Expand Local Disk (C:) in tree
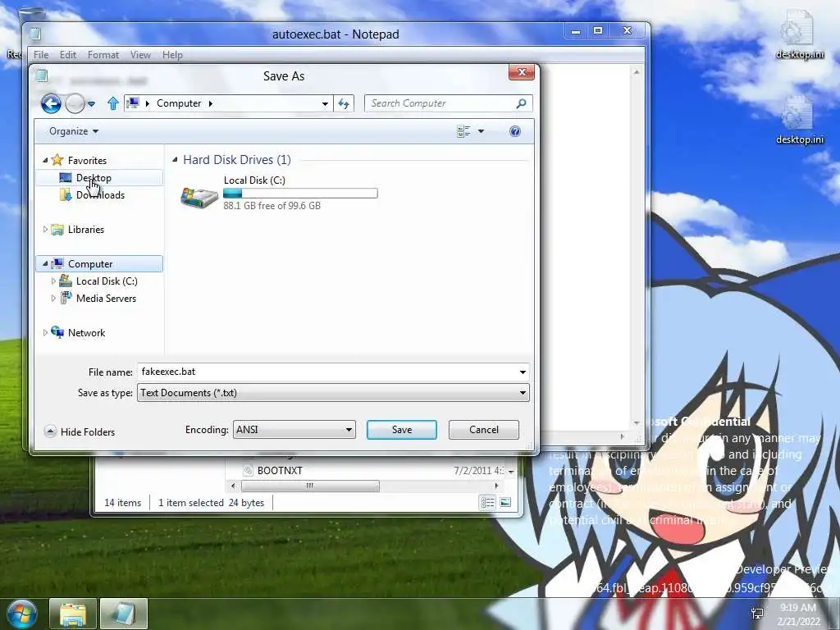The image size is (840, 630). tap(53, 281)
